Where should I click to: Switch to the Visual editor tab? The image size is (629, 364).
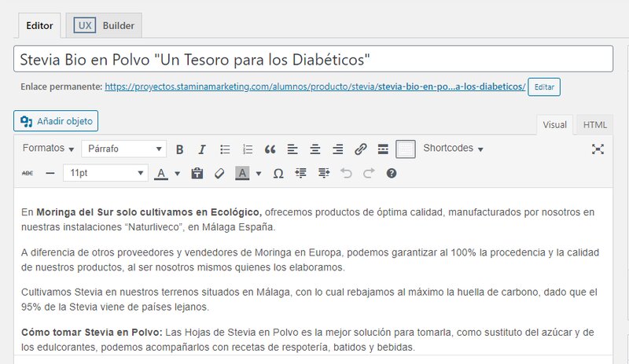point(555,125)
